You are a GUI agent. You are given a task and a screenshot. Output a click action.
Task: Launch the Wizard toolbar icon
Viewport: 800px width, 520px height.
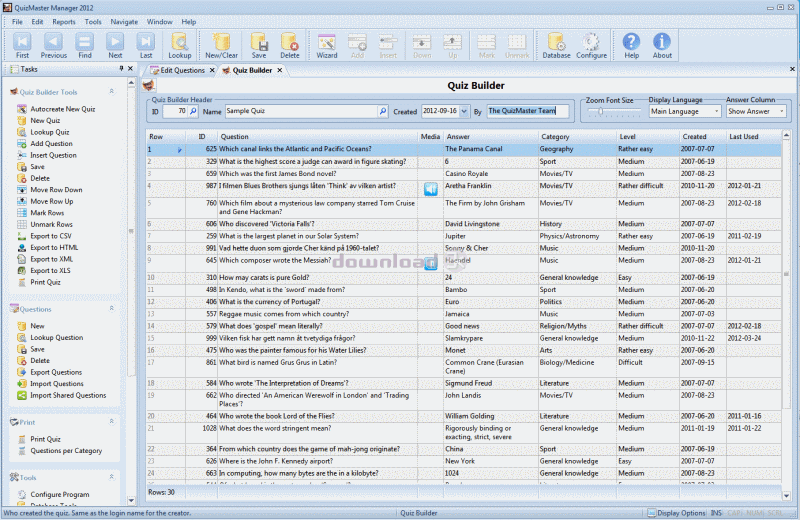[x=327, y=45]
